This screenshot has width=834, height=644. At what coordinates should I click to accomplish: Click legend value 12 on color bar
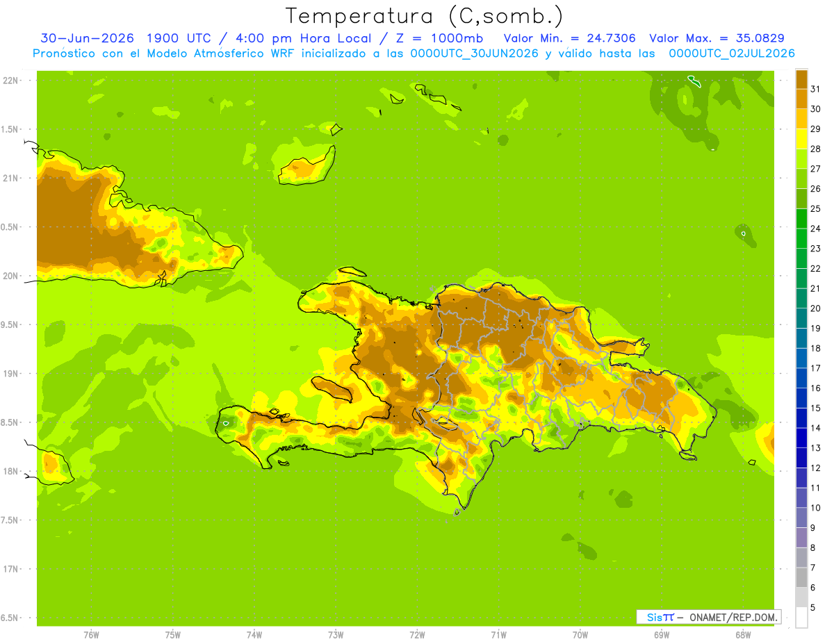point(815,468)
